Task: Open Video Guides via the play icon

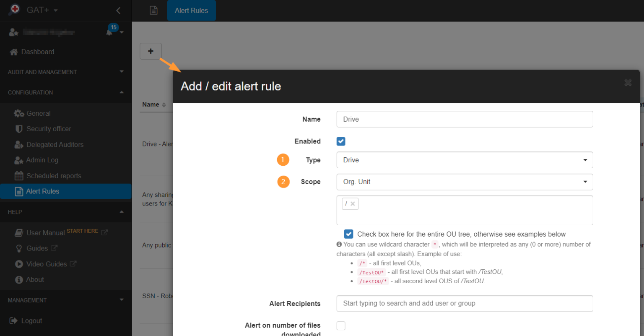Action: click(18, 264)
